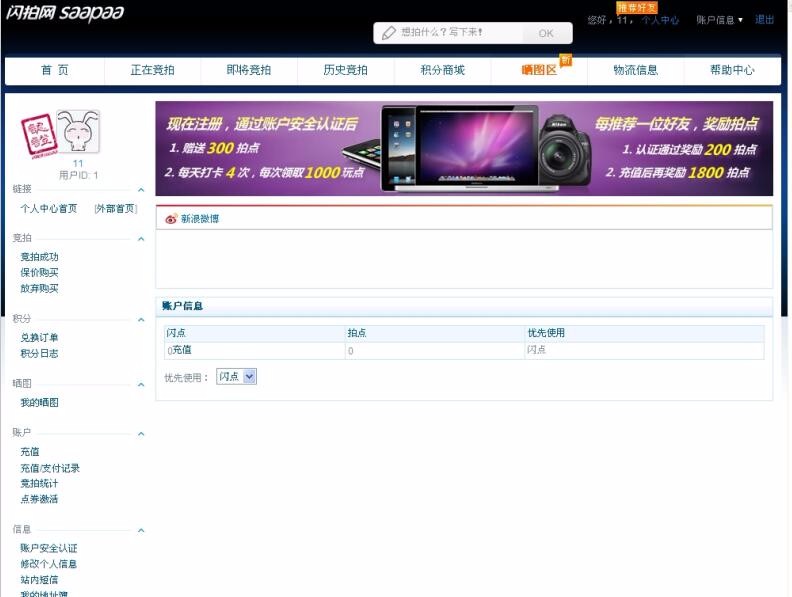Click the red stamp badge image

click(x=39, y=136)
